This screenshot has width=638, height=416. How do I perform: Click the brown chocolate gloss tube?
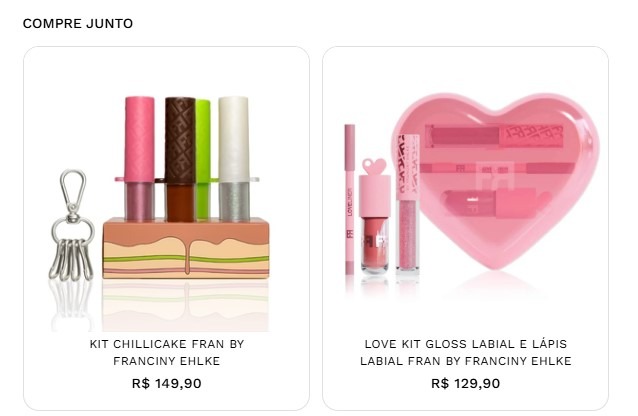tap(180, 160)
